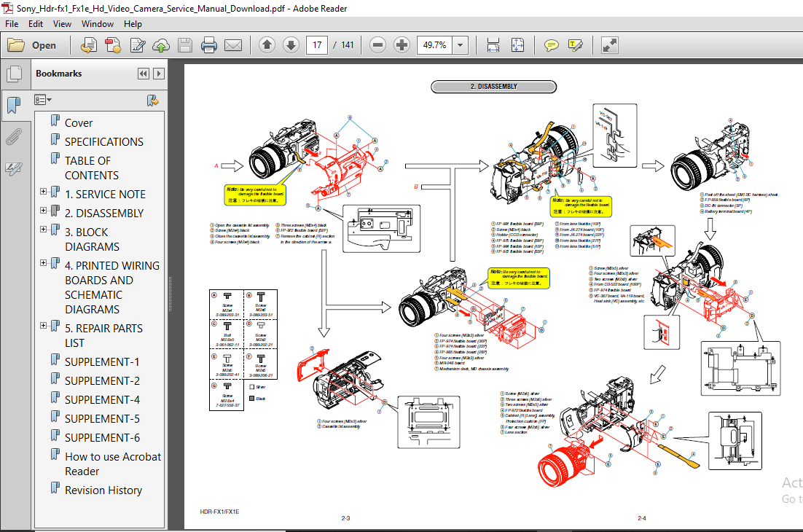This screenshot has height=532, width=803.
Task: Open the bookmark options menu dropdown
Action: pyautogui.click(x=43, y=100)
